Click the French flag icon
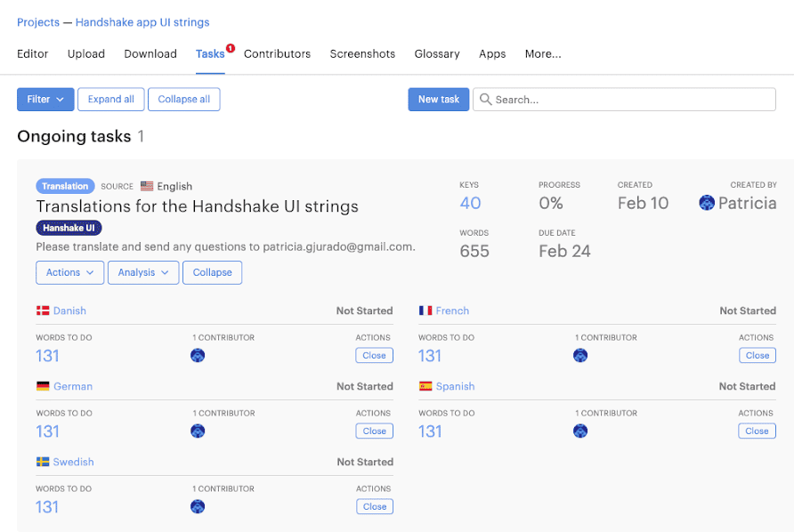 pos(425,310)
